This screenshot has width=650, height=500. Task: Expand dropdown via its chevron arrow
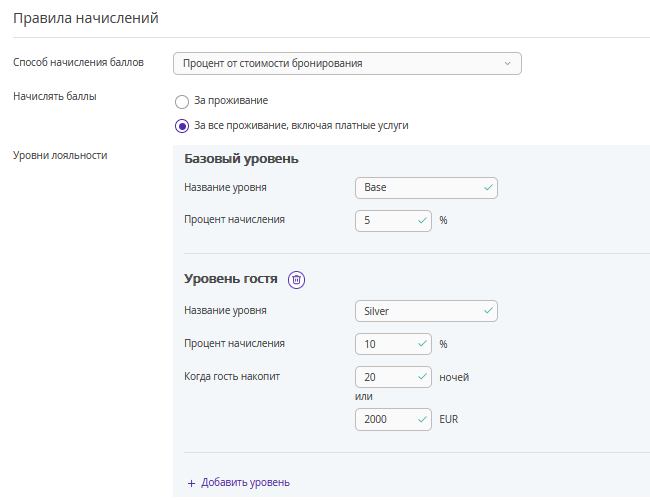(507, 63)
